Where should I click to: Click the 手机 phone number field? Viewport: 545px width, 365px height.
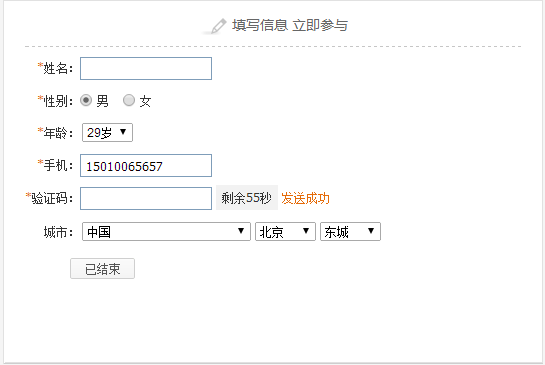coord(146,165)
